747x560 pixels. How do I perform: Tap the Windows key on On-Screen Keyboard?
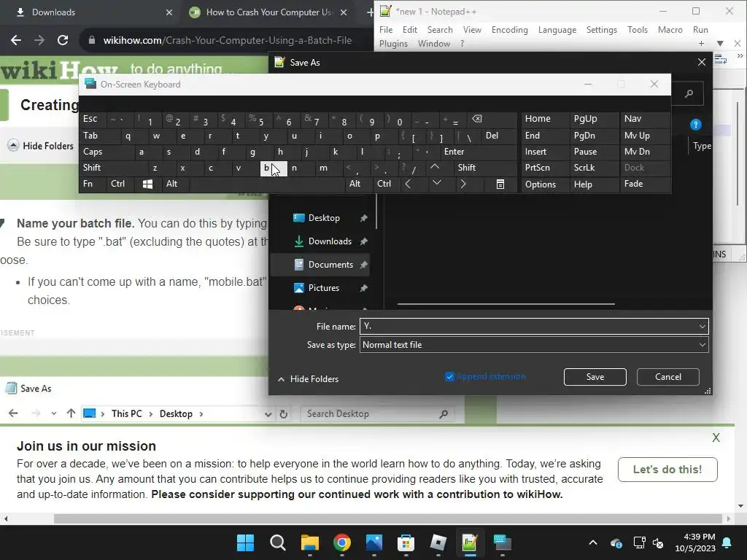coord(147,184)
